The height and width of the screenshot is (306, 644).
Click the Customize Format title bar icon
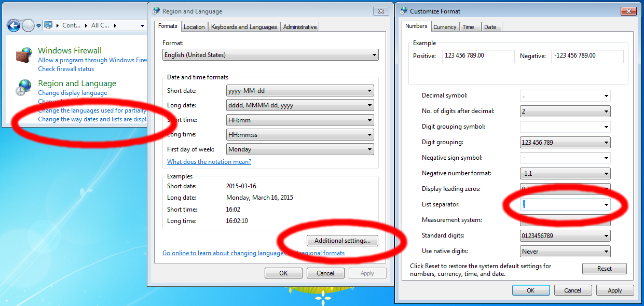404,11
